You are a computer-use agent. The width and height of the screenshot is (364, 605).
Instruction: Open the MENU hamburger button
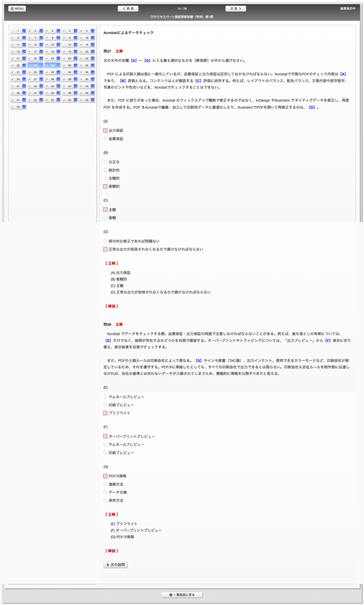(17, 9)
